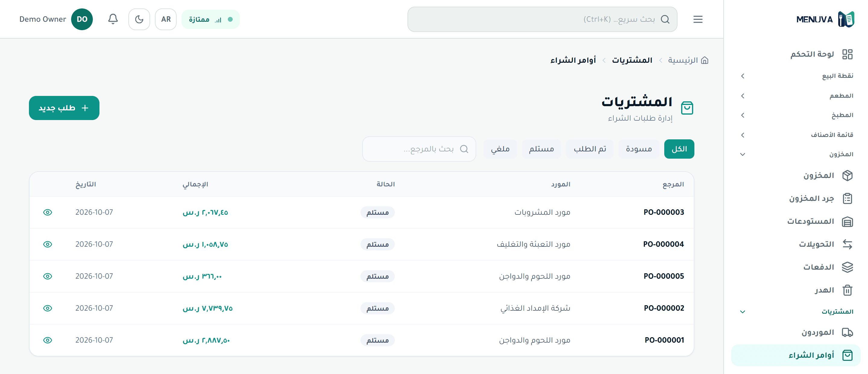Select the الكل filter tab
The height and width of the screenshot is (374, 868).
(x=679, y=149)
